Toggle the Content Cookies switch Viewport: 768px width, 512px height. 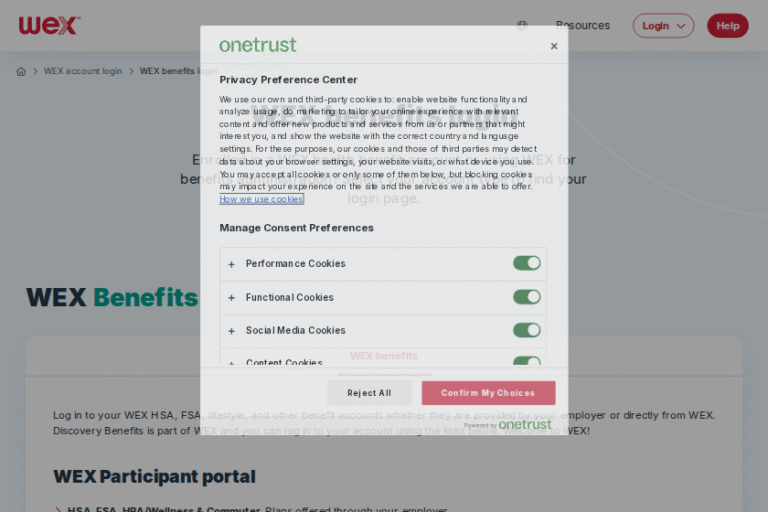coord(527,362)
